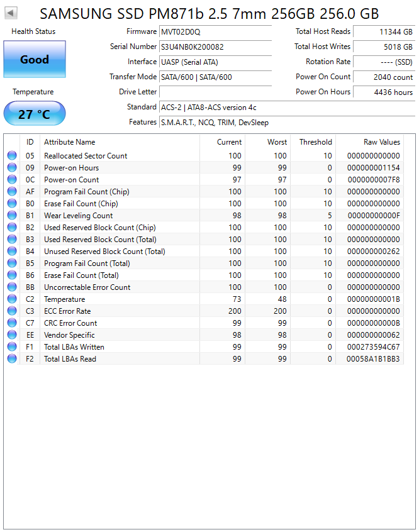This screenshot has height=532, width=419.
Task: Select the Wear Leveling Count attribute name
Action: [x=78, y=216]
